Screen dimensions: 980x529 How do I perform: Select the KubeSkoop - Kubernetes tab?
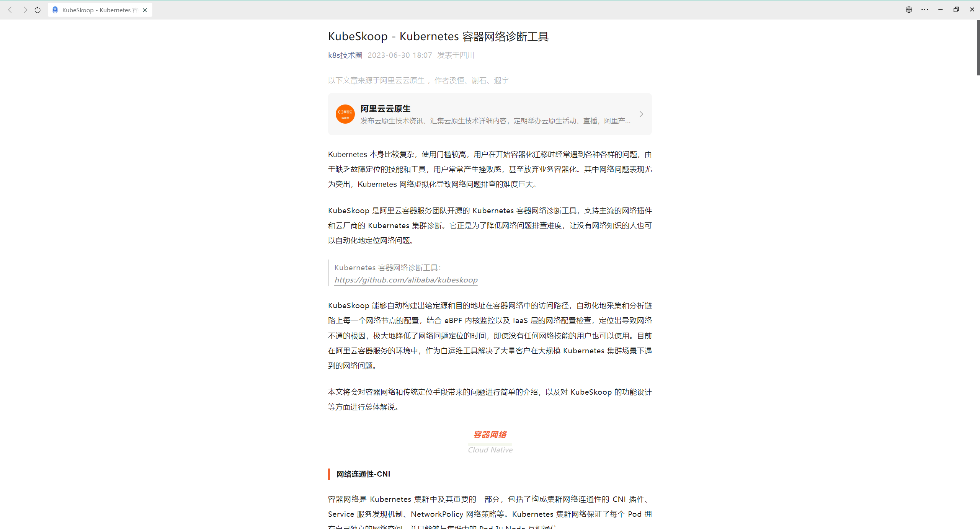click(x=100, y=10)
